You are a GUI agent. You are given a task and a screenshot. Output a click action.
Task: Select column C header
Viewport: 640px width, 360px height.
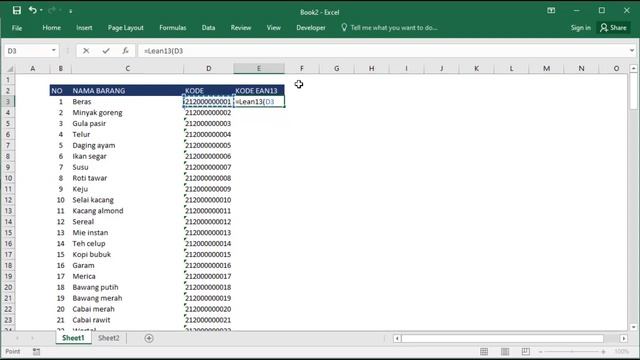tap(127, 69)
